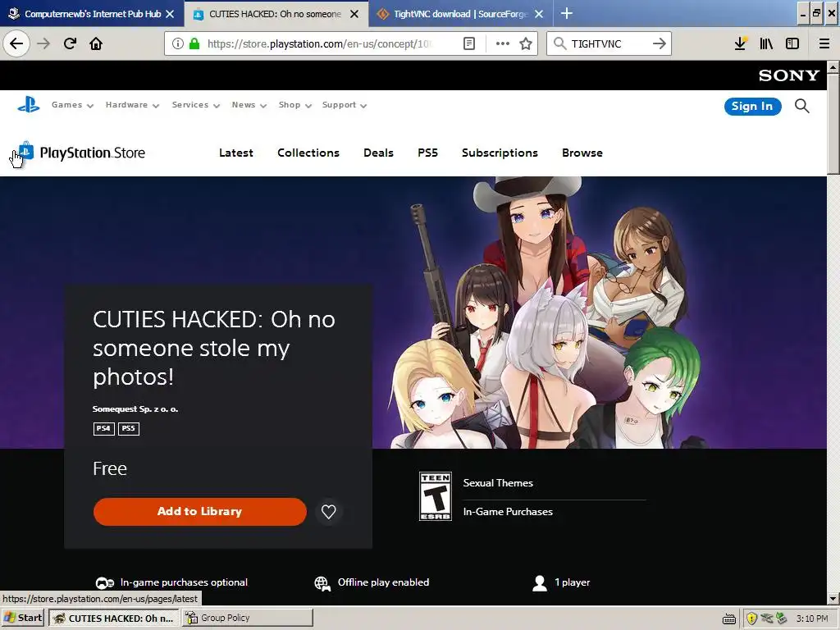Image resolution: width=840 pixels, height=630 pixels.
Task: Click the TIGHTVNC search box
Action: click(609, 43)
